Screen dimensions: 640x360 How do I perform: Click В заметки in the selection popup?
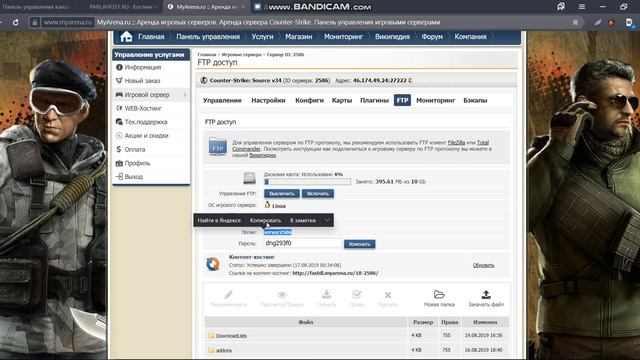click(303, 220)
